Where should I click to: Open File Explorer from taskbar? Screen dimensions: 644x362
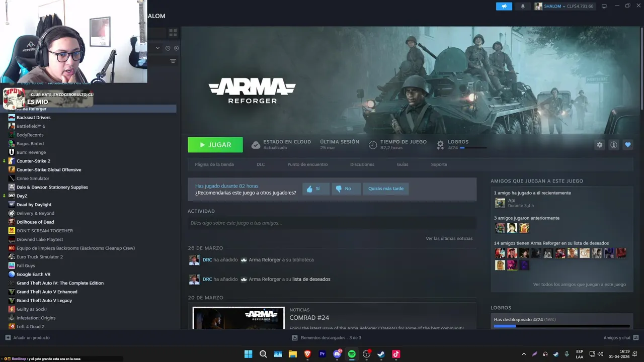point(292,354)
